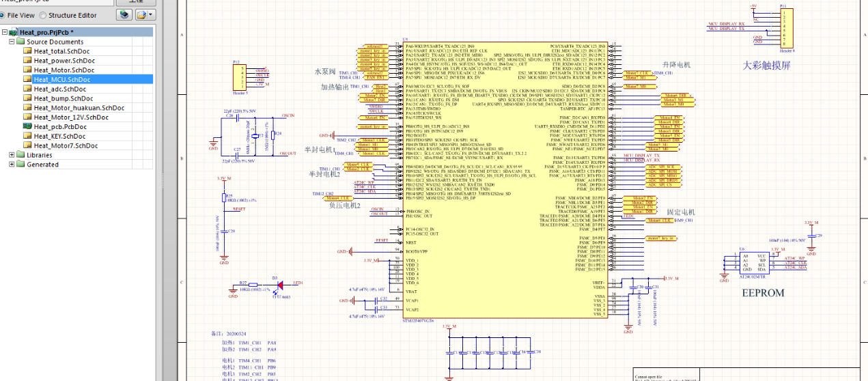The image size is (868, 381).
Task: Select the P11 Header 8 connector
Action: coord(787,29)
